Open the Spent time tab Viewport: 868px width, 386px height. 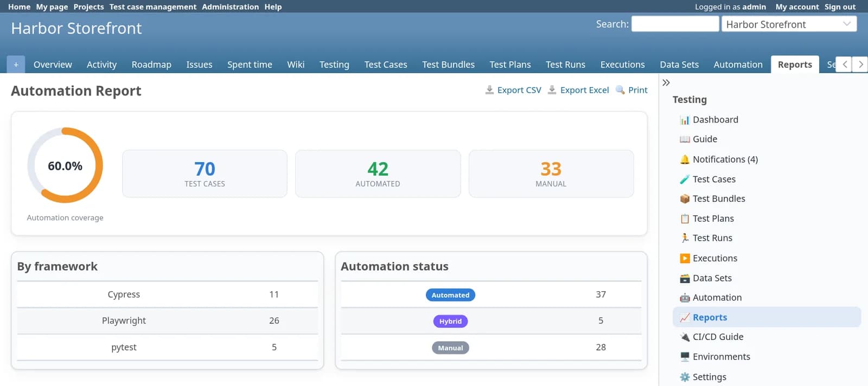[250, 65]
